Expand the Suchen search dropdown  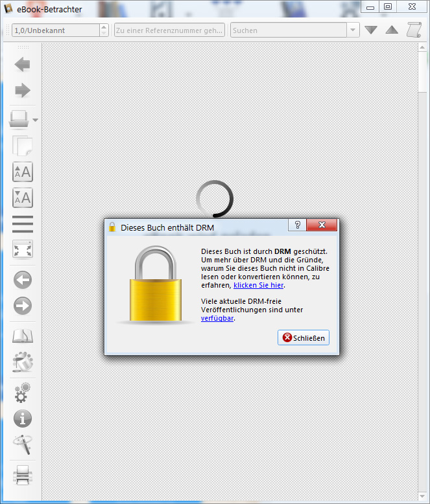click(x=353, y=30)
